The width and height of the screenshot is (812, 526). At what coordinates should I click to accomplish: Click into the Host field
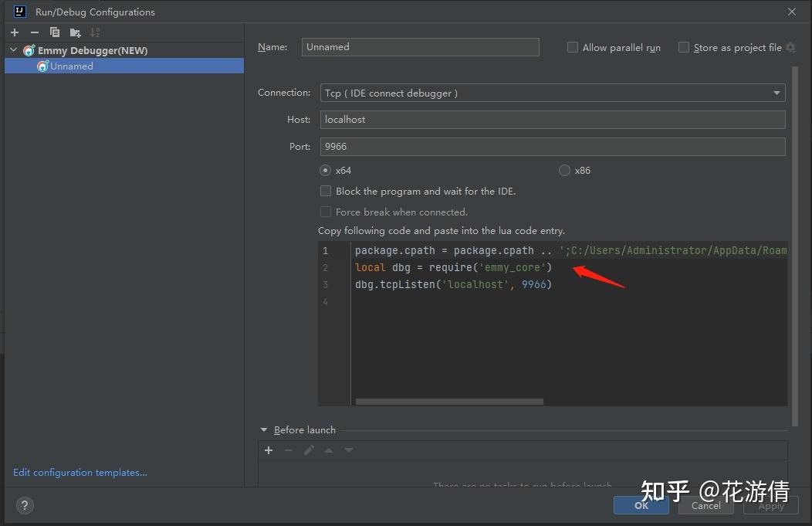point(553,119)
